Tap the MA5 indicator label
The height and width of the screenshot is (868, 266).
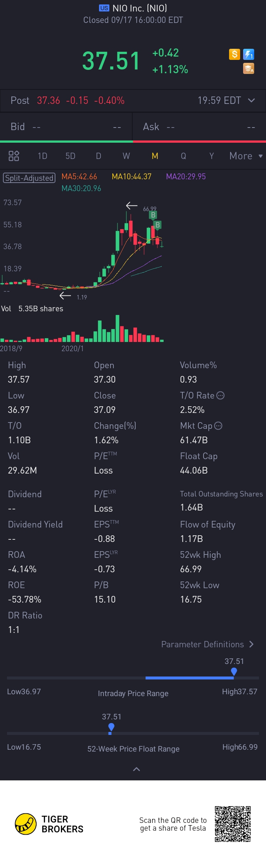point(79,177)
